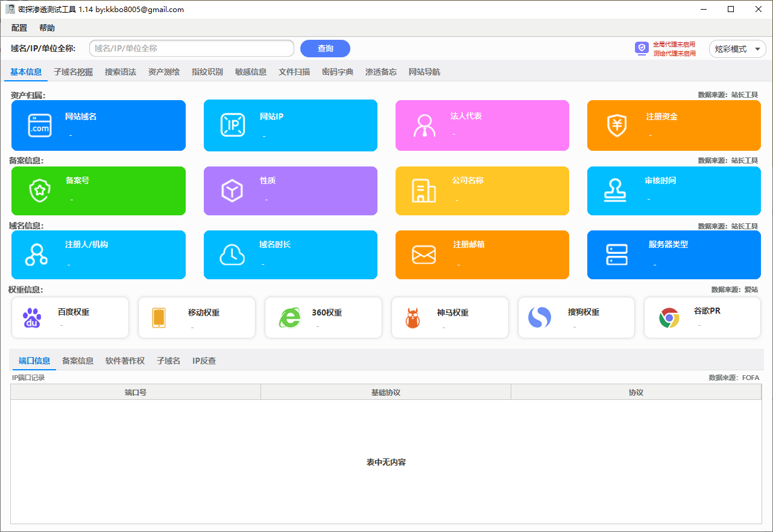Switch to the 网站导航 tab
The width and height of the screenshot is (773, 532).
point(424,72)
